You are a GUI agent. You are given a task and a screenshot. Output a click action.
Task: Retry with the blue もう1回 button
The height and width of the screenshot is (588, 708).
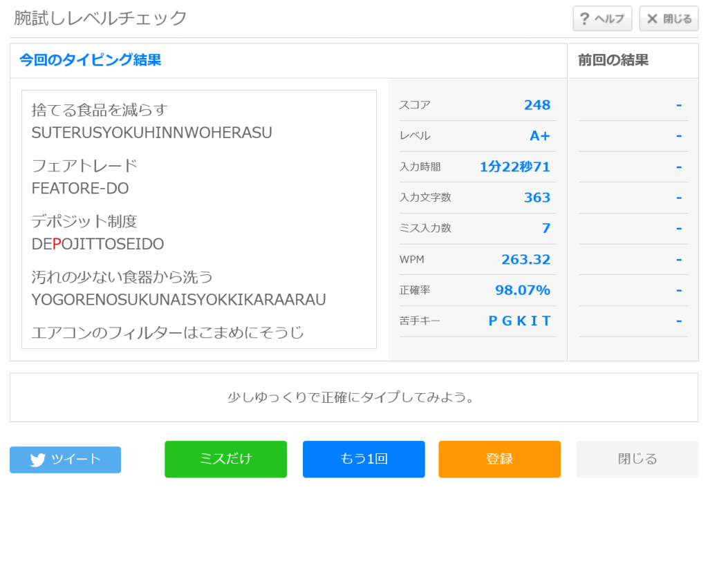click(364, 459)
